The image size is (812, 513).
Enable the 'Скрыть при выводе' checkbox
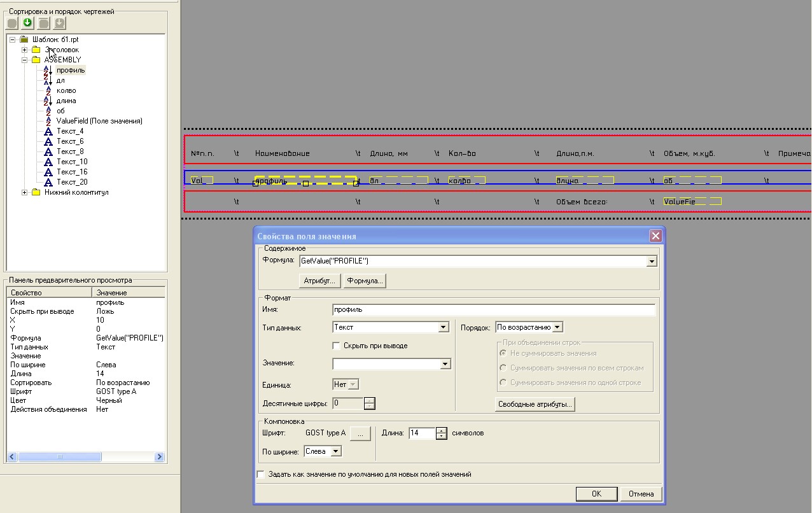pos(337,346)
